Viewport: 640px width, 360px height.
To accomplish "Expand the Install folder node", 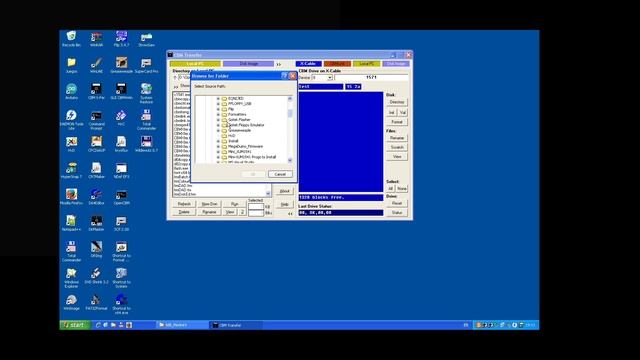I will 218,141.
